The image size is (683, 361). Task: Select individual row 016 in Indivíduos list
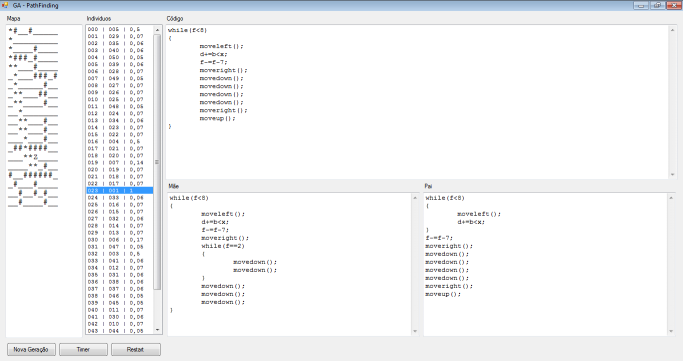point(120,142)
